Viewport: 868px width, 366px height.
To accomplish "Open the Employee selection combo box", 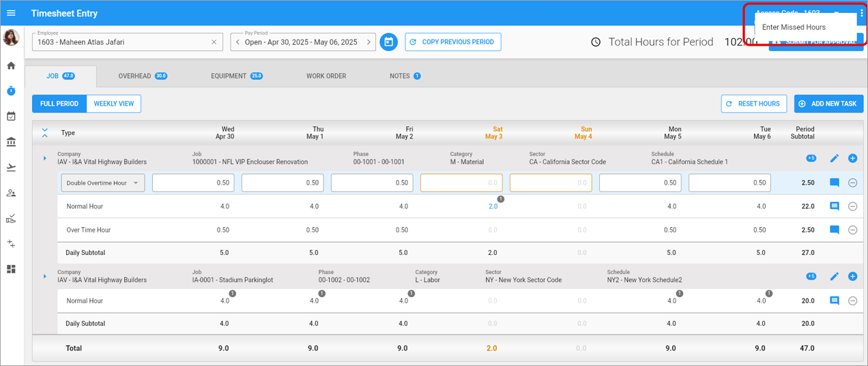I will coord(128,42).
